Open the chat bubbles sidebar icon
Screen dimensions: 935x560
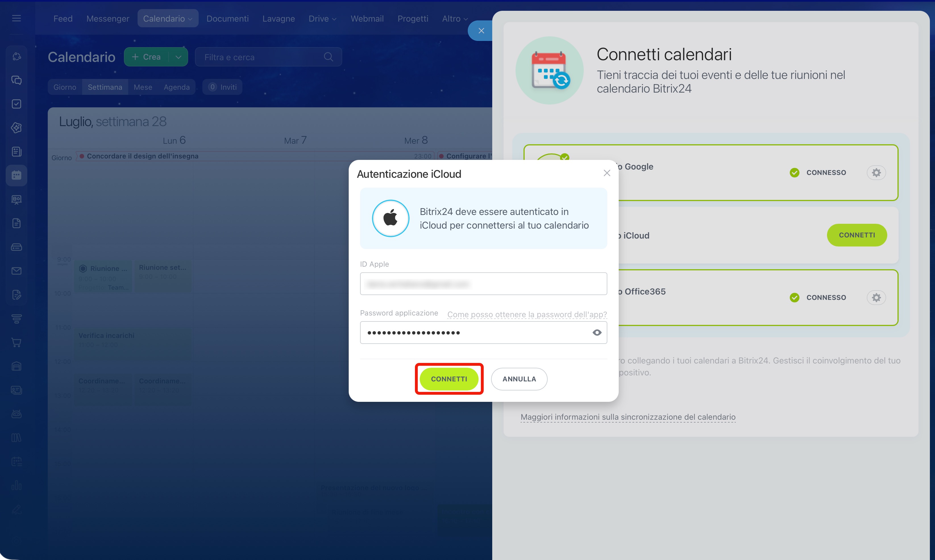[x=16, y=80]
